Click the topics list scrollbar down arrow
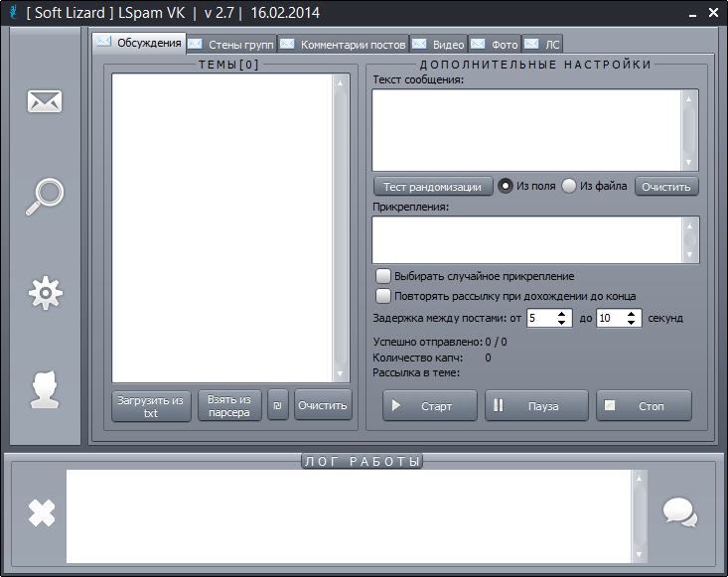728x577 pixels. 341,373
